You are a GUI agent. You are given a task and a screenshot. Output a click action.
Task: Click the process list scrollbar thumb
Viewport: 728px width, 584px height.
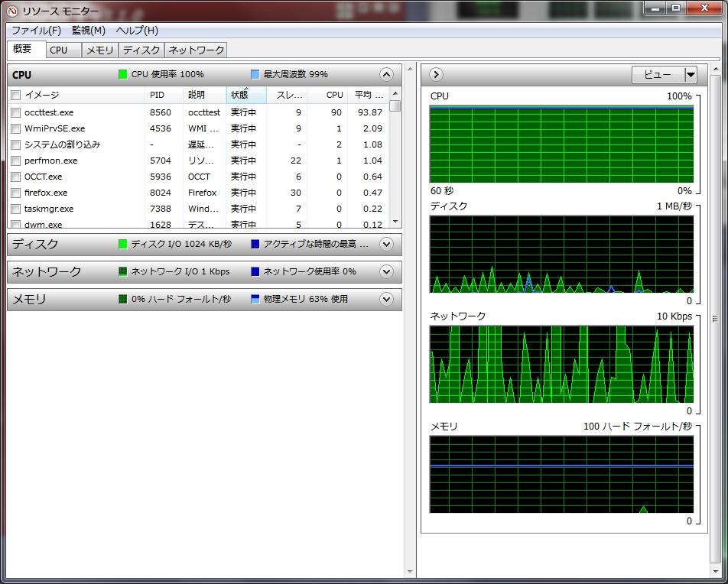(395, 106)
